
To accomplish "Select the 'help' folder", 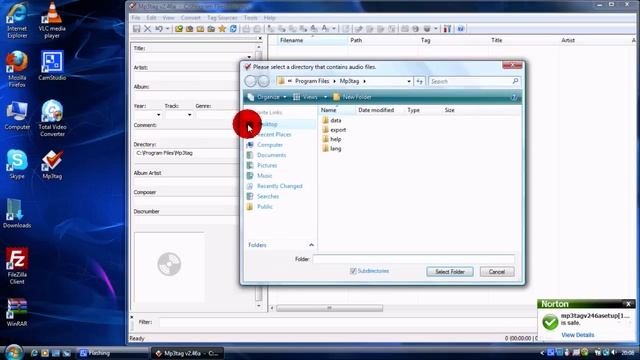I will point(331,139).
